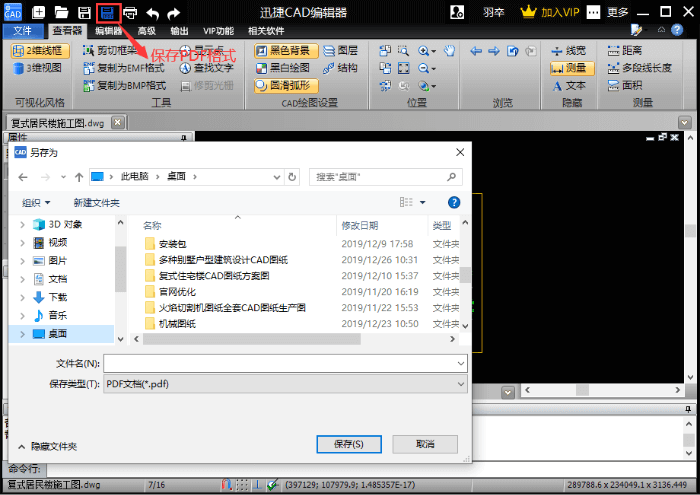700x495 pixels.
Task: Click the 线宽 tool
Action: click(568, 51)
